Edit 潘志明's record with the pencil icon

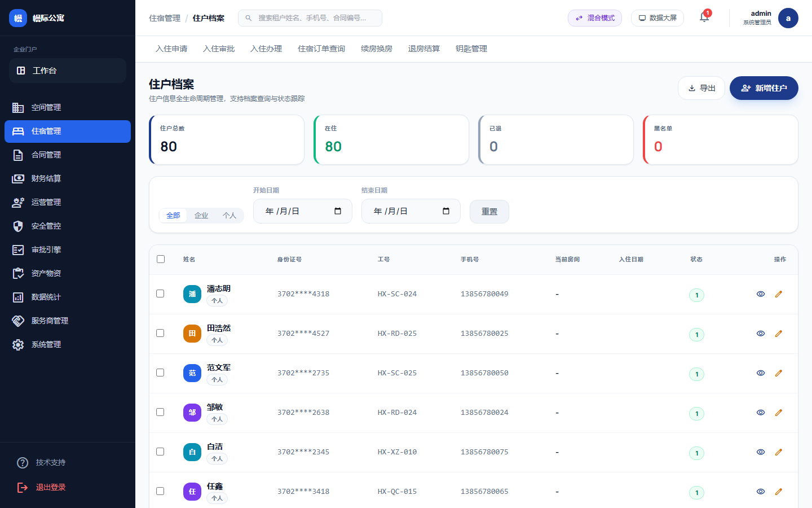click(x=779, y=294)
